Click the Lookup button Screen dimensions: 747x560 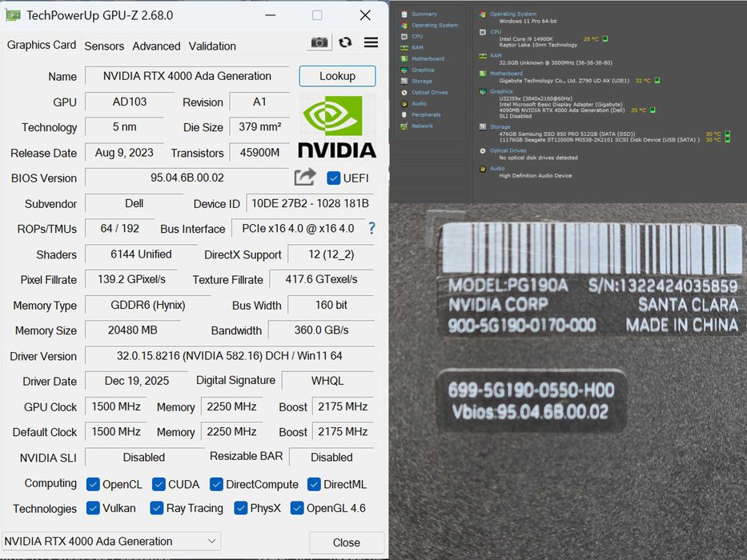(x=337, y=76)
